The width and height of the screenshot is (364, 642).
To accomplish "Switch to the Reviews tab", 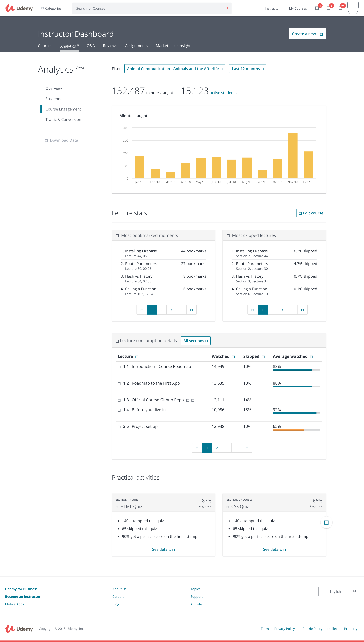I will click(x=110, y=46).
